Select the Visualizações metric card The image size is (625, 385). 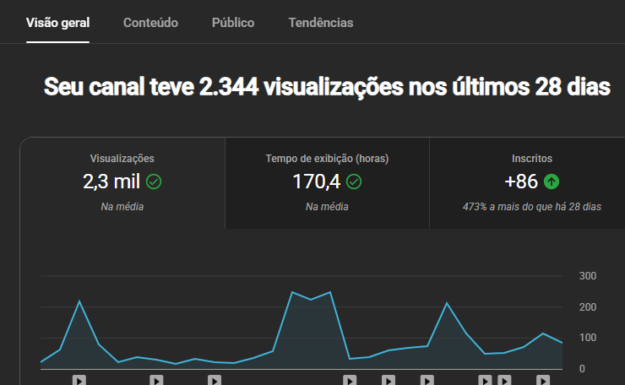[x=122, y=183]
